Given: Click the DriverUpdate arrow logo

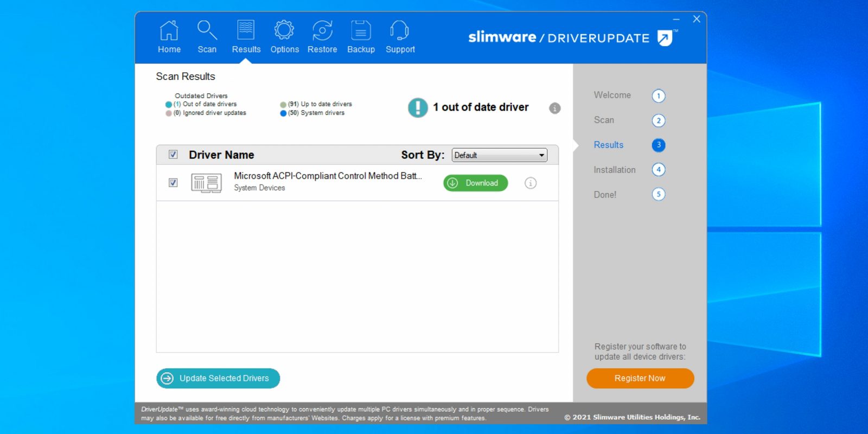Looking at the screenshot, I should click(x=665, y=38).
